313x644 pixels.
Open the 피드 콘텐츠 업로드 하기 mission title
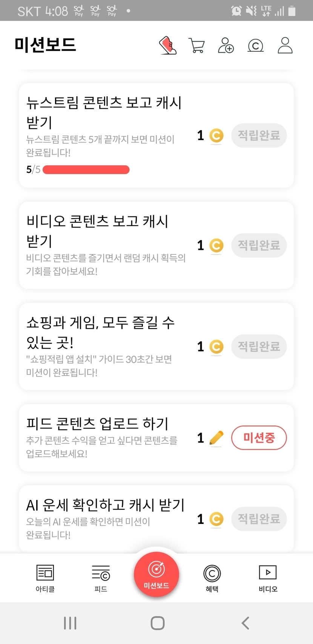click(97, 424)
